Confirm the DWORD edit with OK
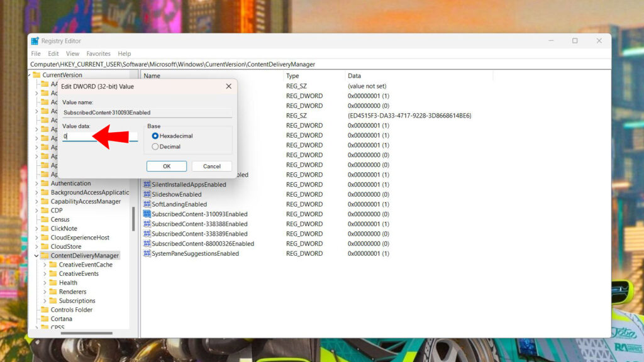The width and height of the screenshot is (644, 362). click(166, 166)
